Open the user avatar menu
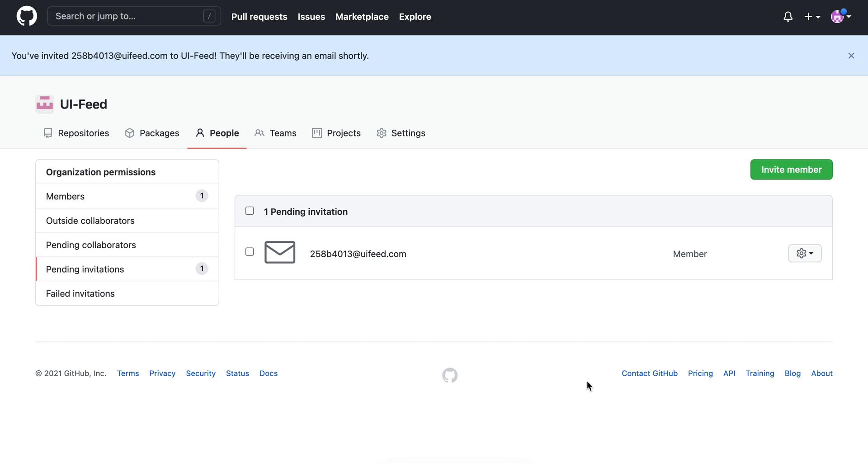Screen dimensions: 868x463 point(841,17)
